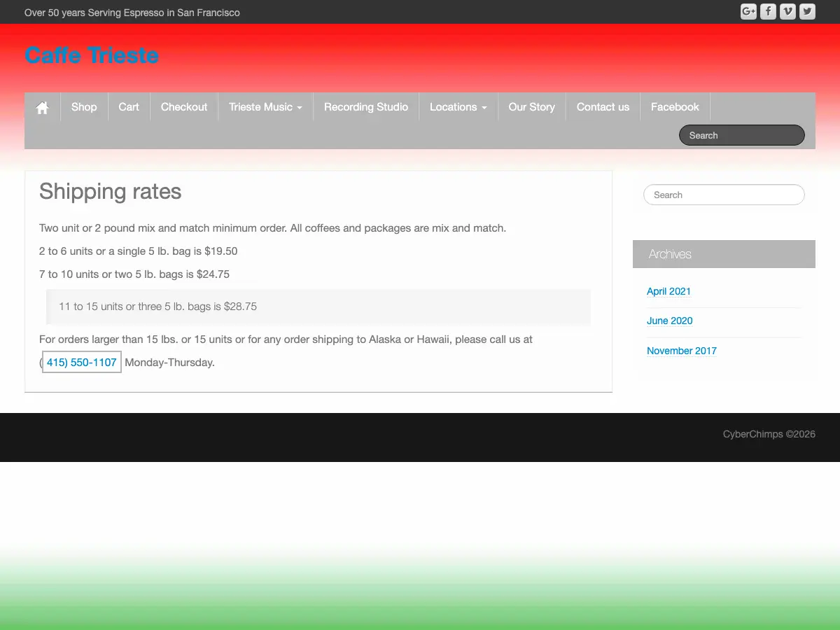Click the CyberChimps ©2026 footer text
The image size is (840, 630).
[769, 434]
